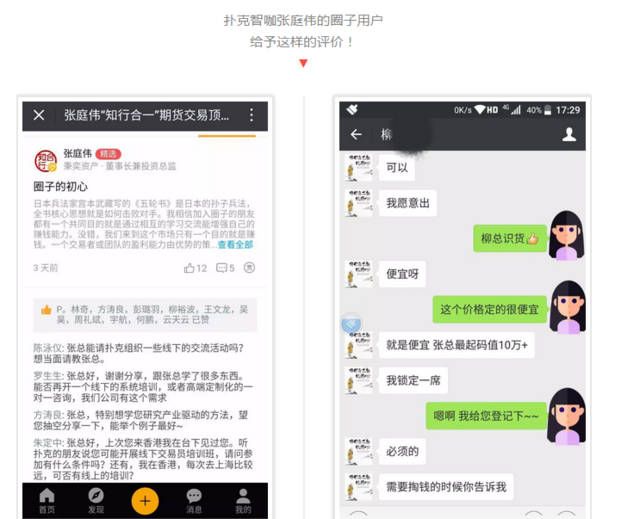
Task: Tap commenter name 方涛良
Action: (48, 415)
